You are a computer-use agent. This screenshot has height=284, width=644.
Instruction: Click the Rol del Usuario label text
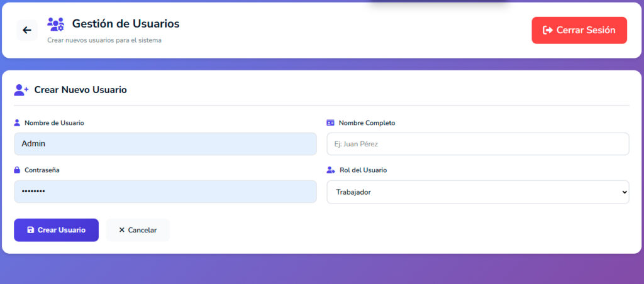pos(363,170)
